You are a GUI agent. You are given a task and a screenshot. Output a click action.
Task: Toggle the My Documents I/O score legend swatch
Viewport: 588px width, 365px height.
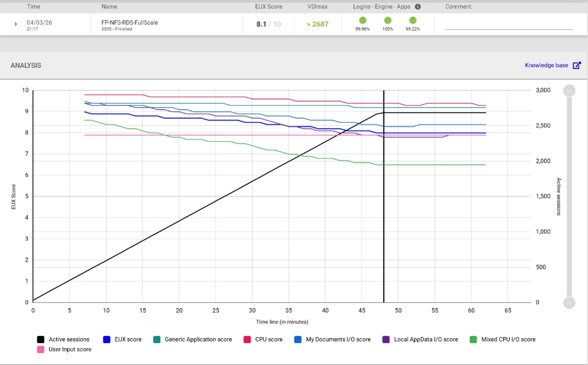pos(298,339)
